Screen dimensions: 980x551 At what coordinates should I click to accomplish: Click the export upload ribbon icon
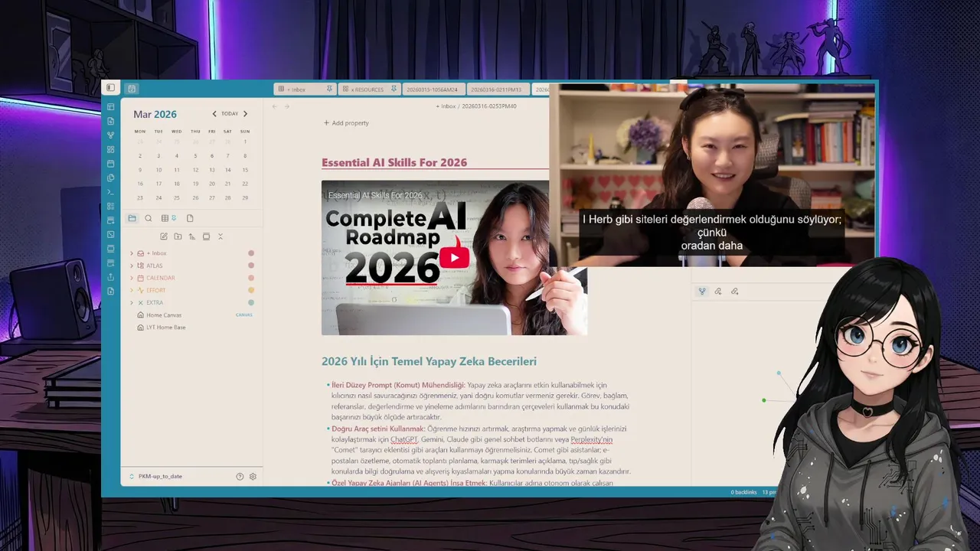pyautogui.click(x=111, y=277)
